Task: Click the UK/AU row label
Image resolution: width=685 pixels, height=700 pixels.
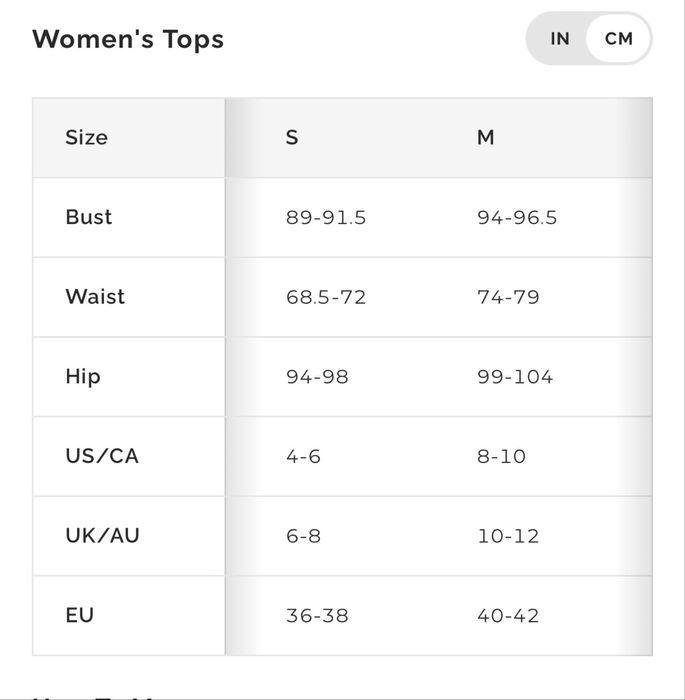Action: 102,536
